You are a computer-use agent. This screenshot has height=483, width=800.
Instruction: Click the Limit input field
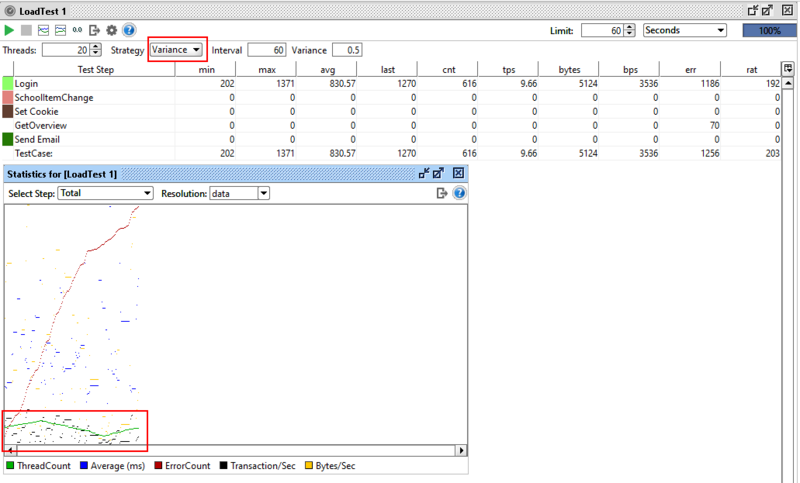603,31
